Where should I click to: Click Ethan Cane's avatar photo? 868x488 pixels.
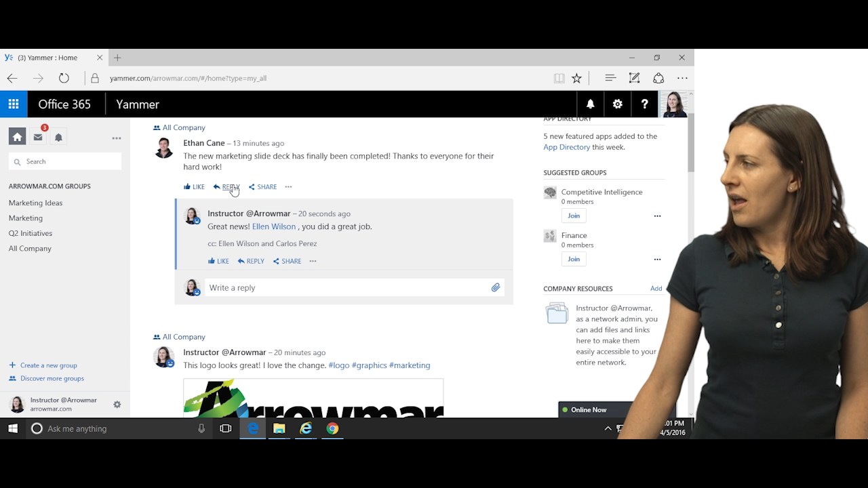click(x=164, y=148)
